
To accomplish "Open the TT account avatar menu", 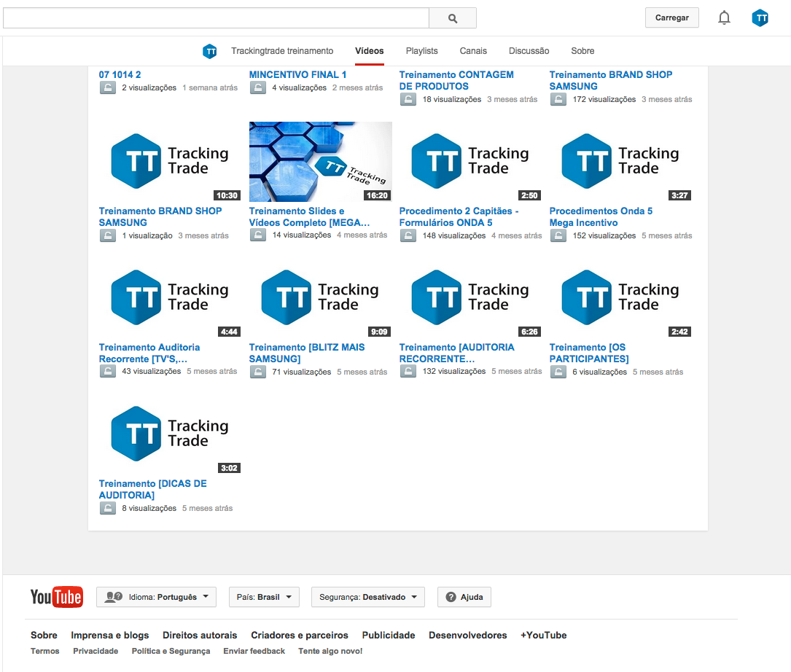I will [x=760, y=18].
